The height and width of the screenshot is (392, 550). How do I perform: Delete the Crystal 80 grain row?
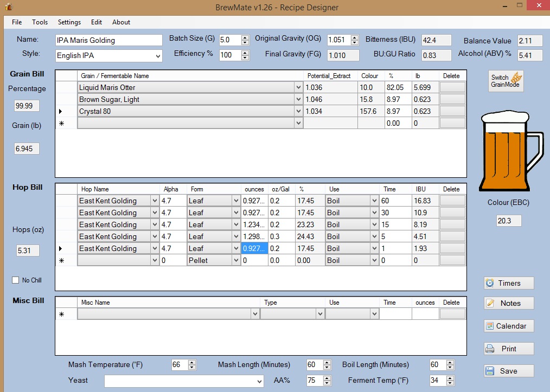click(452, 111)
